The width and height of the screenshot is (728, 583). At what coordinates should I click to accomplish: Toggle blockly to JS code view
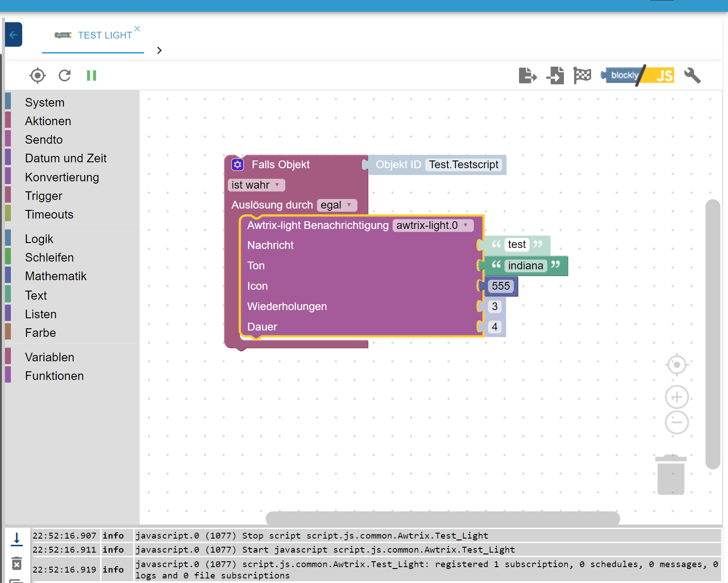pyautogui.click(x=637, y=75)
